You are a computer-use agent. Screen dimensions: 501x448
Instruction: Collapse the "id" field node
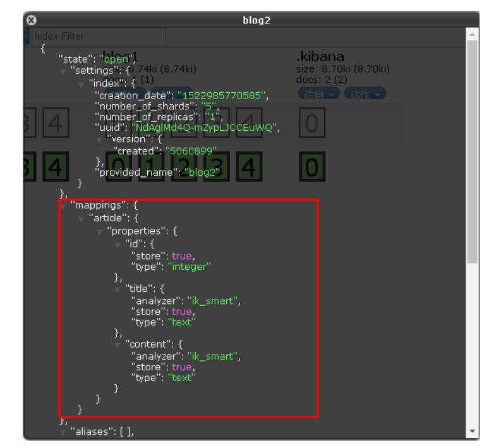[118, 245]
